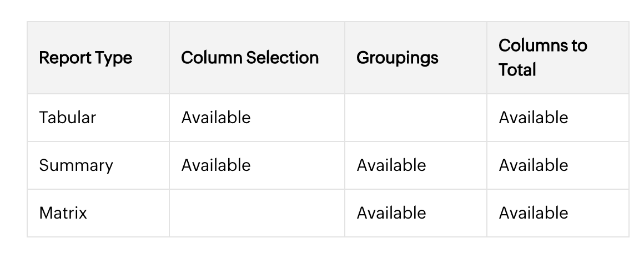This screenshot has height=253, width=644.
Task: Click Available under Groupings for Matrix
Action: click(x=391, y=213)
